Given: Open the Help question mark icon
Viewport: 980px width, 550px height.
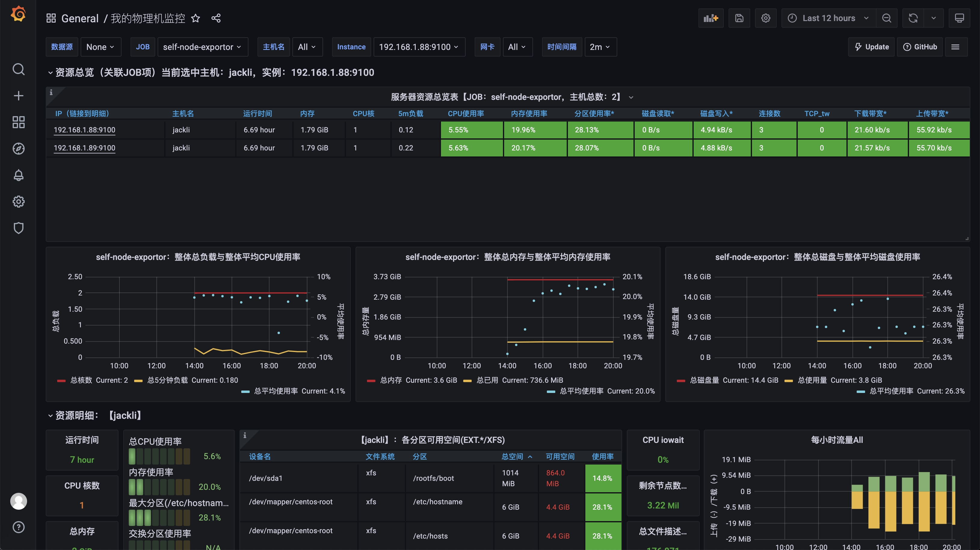Looking at the screenshot, I should pos(18,527).
